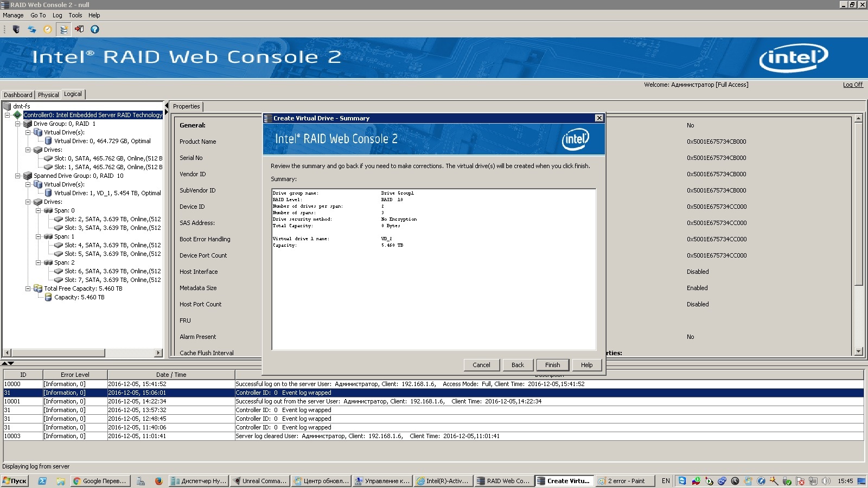Collapse the Total Free Capacity node

pos(28,288)
